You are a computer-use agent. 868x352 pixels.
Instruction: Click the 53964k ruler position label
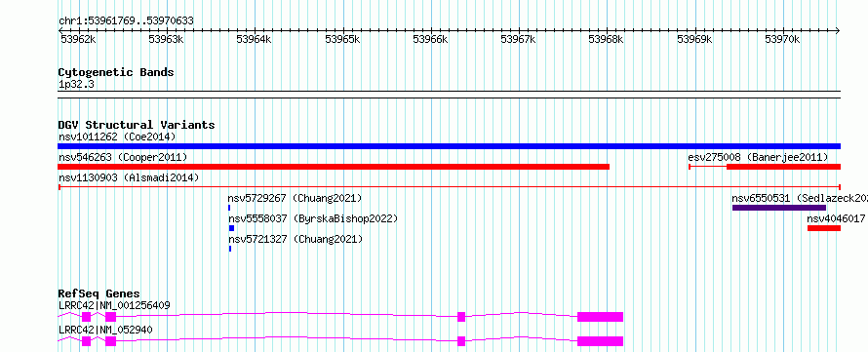255,39
